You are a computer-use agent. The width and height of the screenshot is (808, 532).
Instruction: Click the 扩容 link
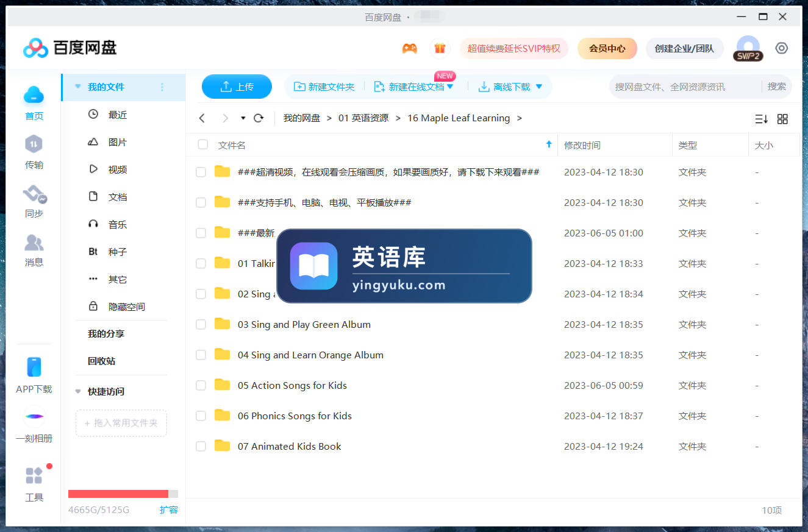pyautogui.click(x=169, y=509)
